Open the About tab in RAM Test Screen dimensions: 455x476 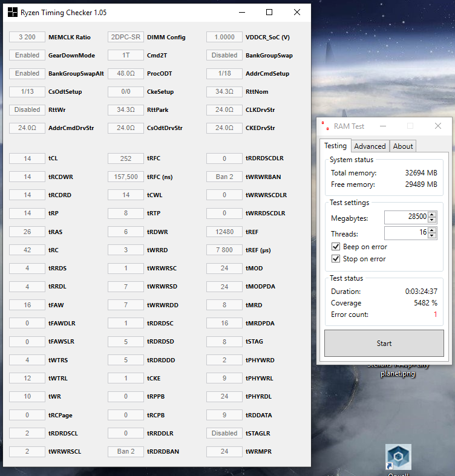tap(403, 146)
